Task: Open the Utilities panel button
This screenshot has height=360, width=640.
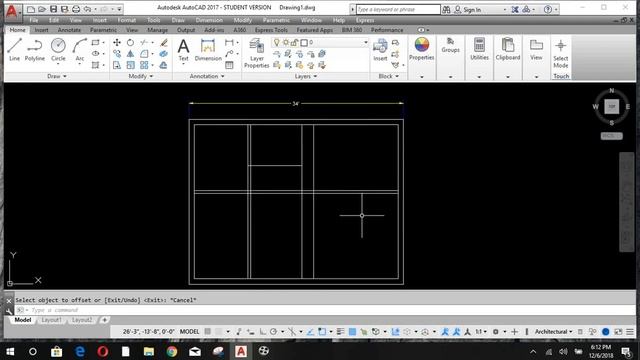Action: click(x=479, y=49)
